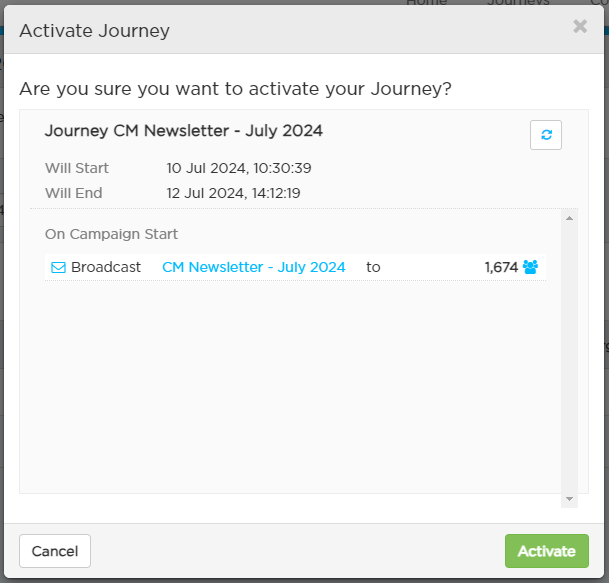Click the scrollbar up arrow
The height and width of the screenshot is (583, 609).
coord(569,218)
